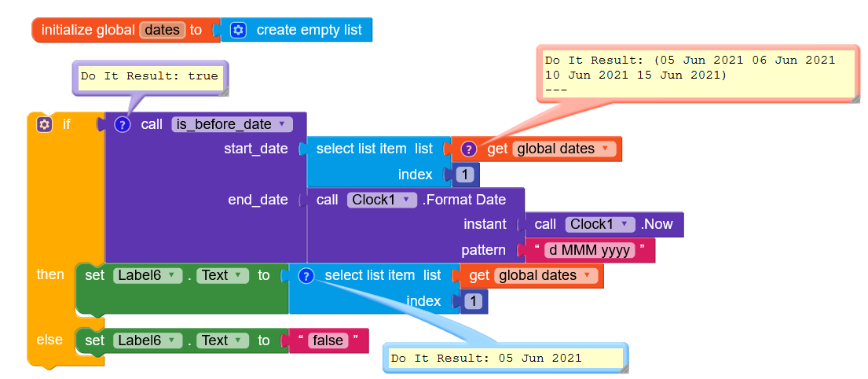Open Label6 dropdown in the else branch
The image size is (868, 379).
coord(148,340)
